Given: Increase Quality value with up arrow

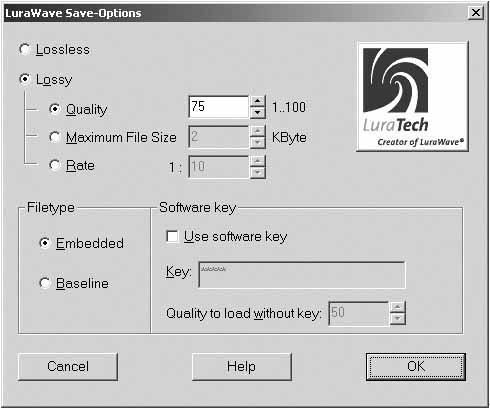Looking at the screenshot, I should click(257, 101).
